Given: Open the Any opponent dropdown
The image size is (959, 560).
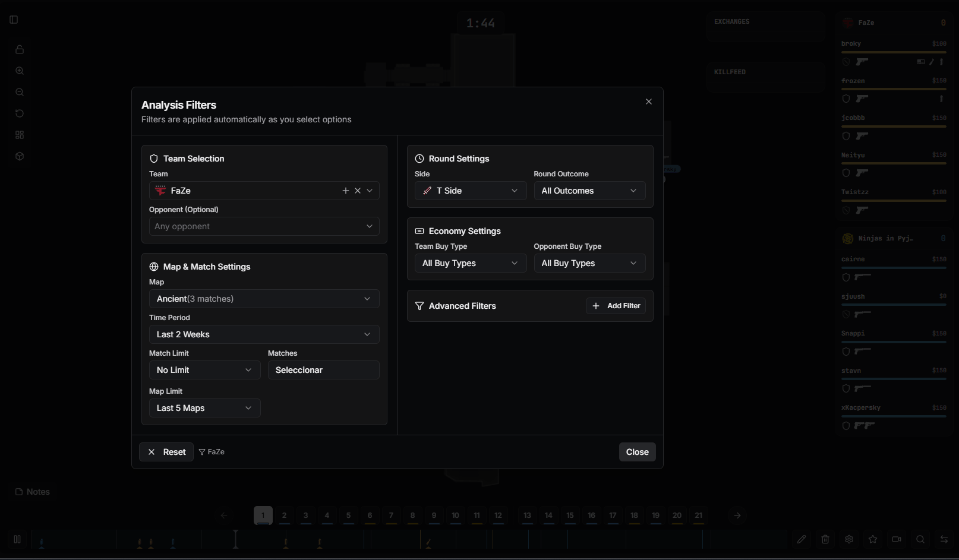Looking at the screenshot, I should tap(264, 226).
